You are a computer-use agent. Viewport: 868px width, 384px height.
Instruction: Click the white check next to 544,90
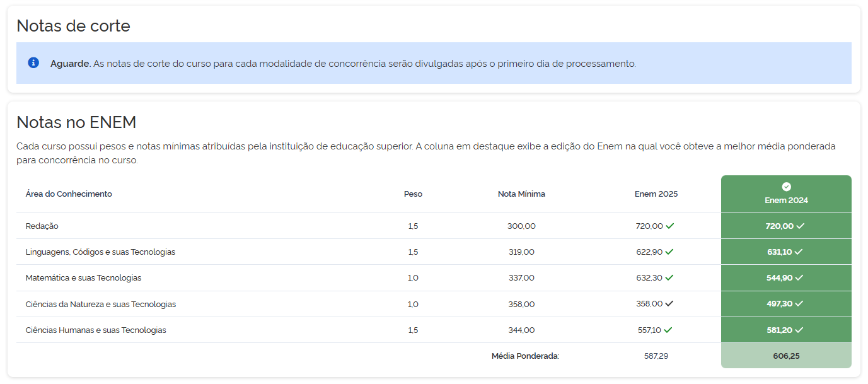pos(799,277)
